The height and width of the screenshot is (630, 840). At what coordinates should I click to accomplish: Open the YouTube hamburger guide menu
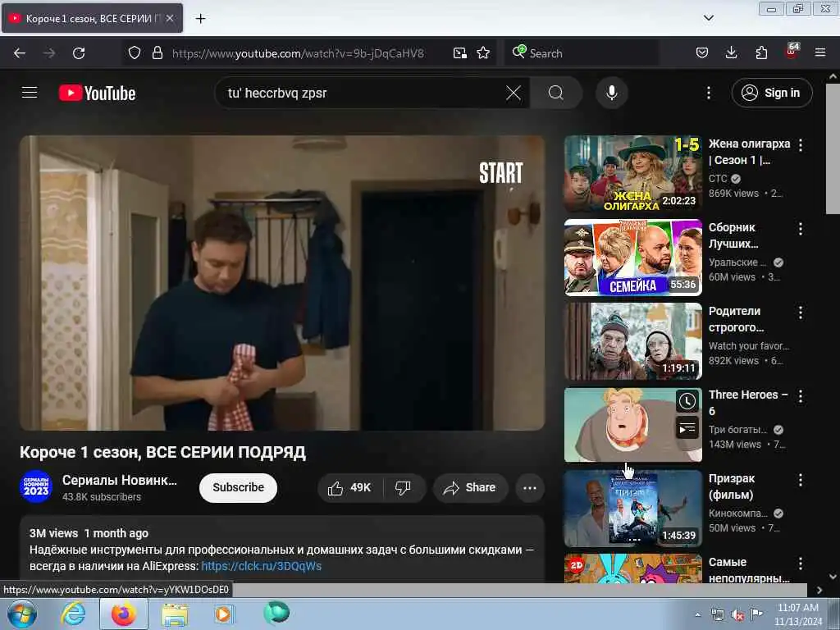point(30,93)
